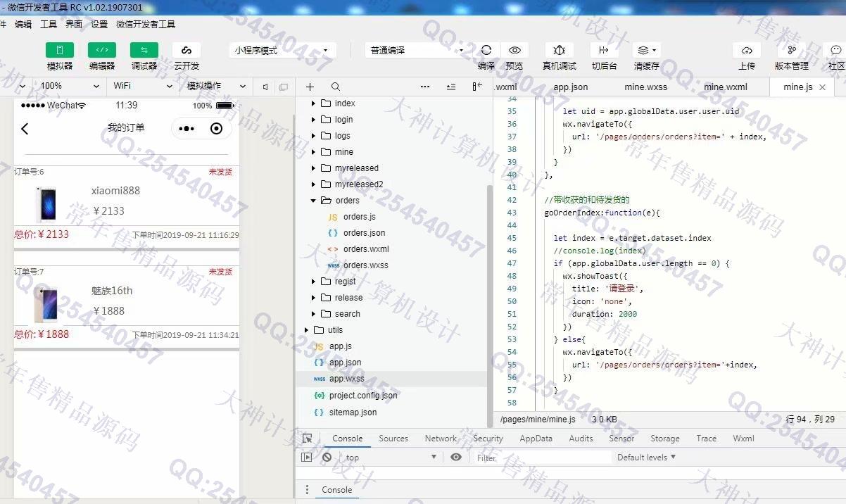Screen dimensions: 846x504
Task: Click the 上传 upload icon
Action: [747, 50]
